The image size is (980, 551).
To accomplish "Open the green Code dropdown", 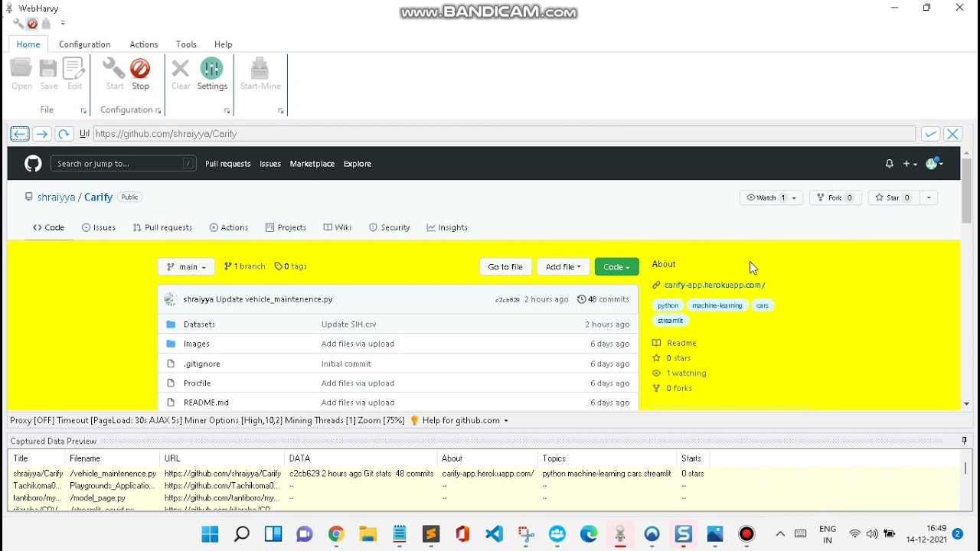I will [616, 267].
